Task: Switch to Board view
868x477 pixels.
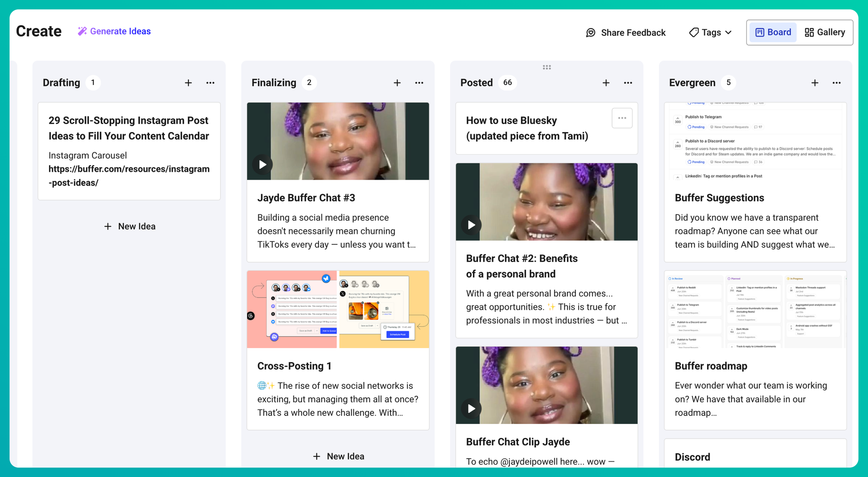Action: coord(773,33)
